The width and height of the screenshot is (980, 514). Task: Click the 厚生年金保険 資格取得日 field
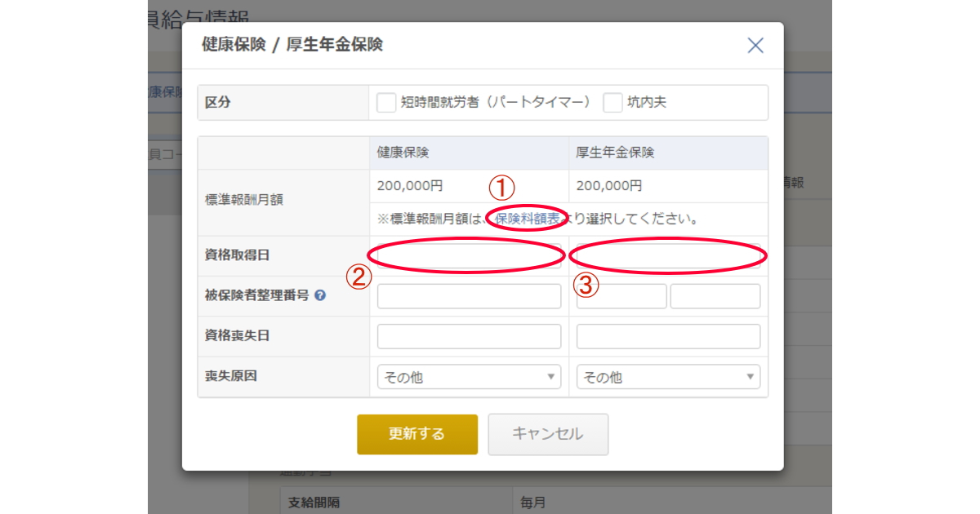tap(668, 255)
